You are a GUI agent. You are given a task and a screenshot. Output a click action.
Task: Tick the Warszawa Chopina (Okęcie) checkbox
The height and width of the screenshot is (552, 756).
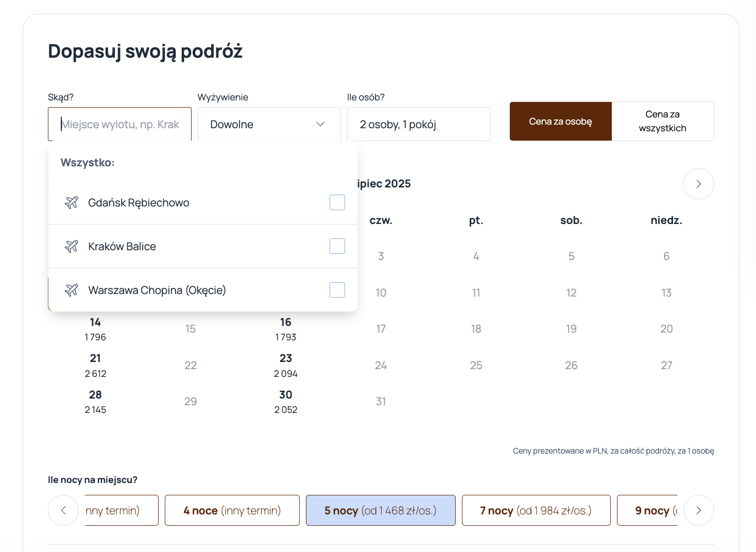pyautogui.click(x=337, y=290)
